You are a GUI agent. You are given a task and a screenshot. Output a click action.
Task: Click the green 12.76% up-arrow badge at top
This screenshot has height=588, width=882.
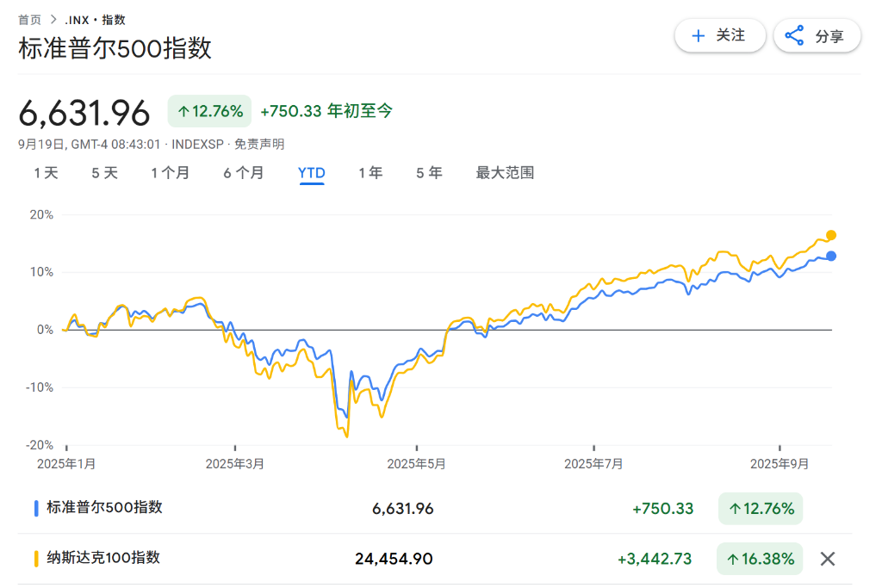(209, 111)
